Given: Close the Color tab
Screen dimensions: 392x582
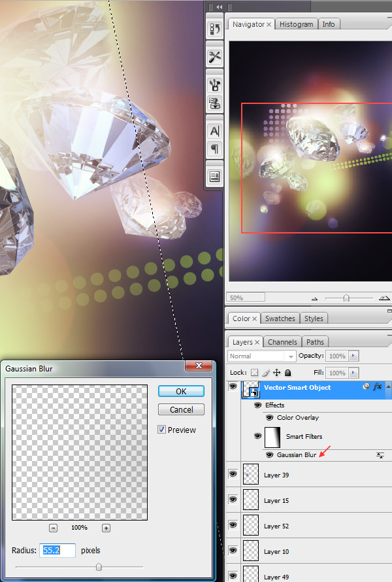Looking at the screenshot, I should 254,319.
